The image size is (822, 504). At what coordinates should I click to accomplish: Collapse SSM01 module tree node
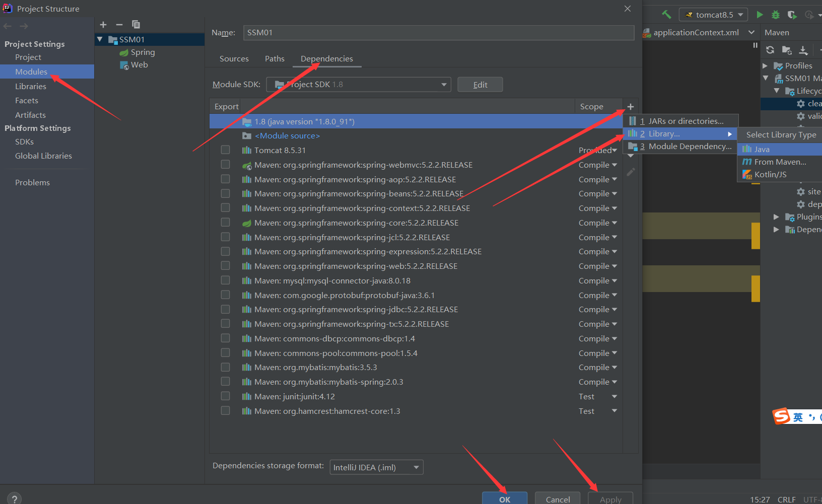(x=100, y=39)
